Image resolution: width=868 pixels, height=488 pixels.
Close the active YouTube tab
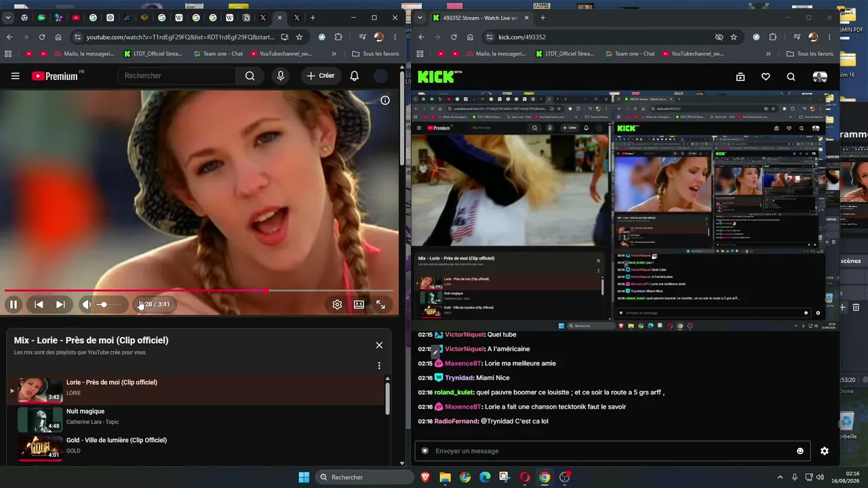[x=279, y=18]
